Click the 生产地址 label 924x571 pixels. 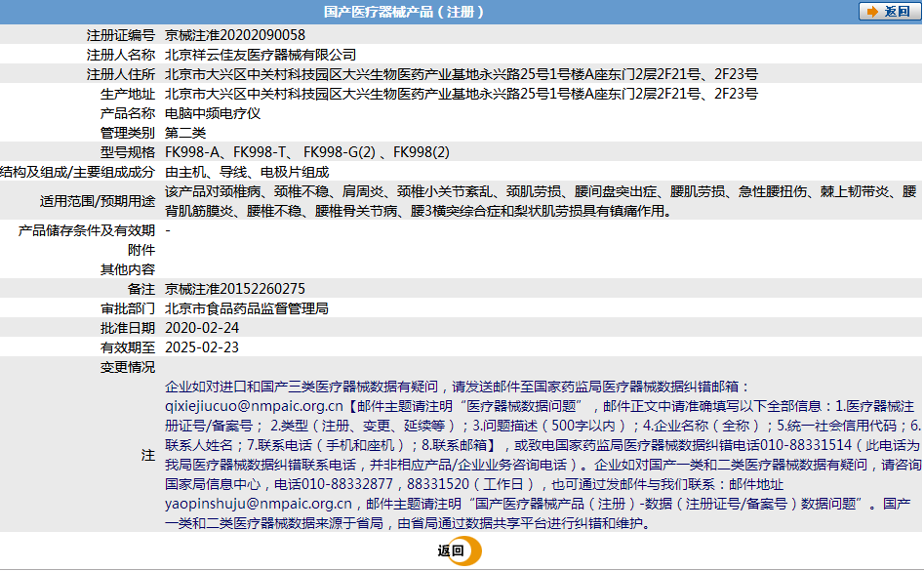(128, 94)
